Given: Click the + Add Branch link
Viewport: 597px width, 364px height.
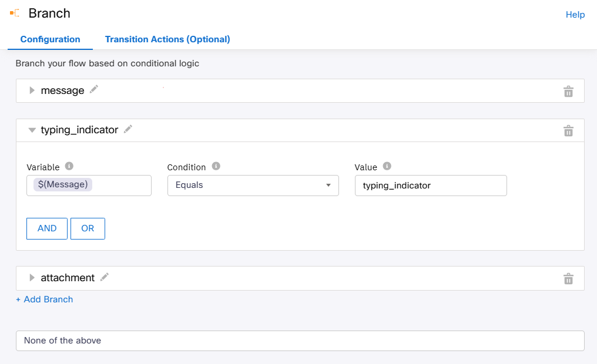Looking at the screenshot, I should click(45, 299).
